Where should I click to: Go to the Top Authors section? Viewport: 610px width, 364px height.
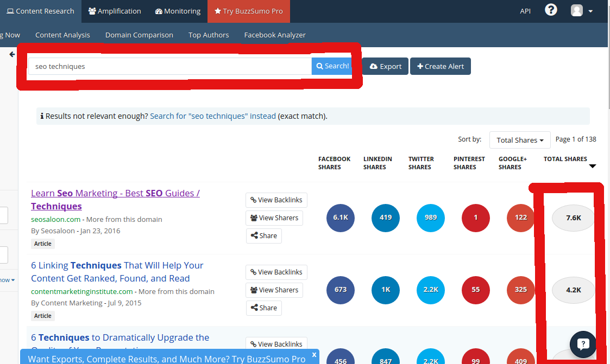(x=209, y=35)
